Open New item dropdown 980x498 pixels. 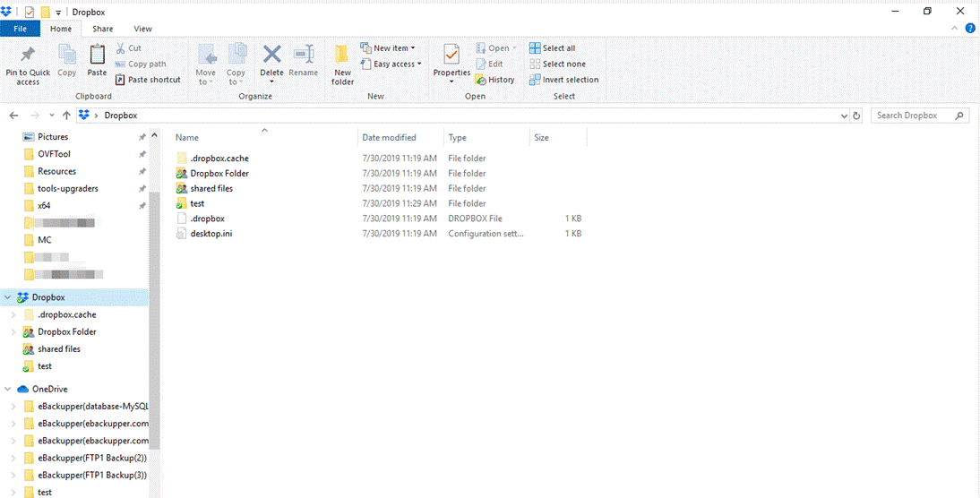tap(388, 48)
